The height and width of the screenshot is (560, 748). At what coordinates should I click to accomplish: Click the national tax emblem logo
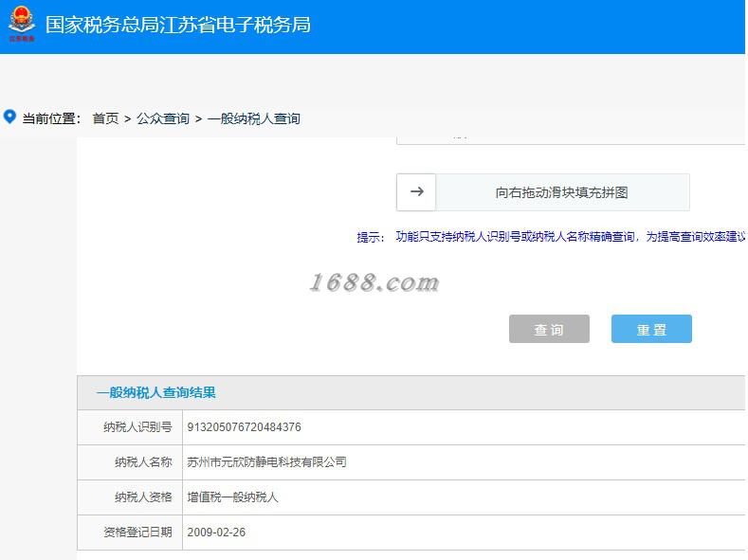click(x=22, y=24)
